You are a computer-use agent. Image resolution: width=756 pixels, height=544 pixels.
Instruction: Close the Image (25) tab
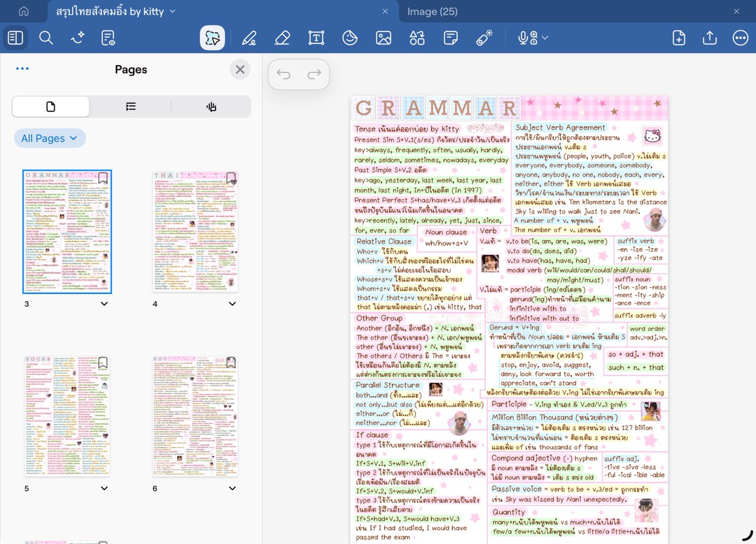[x=736, y=11]
